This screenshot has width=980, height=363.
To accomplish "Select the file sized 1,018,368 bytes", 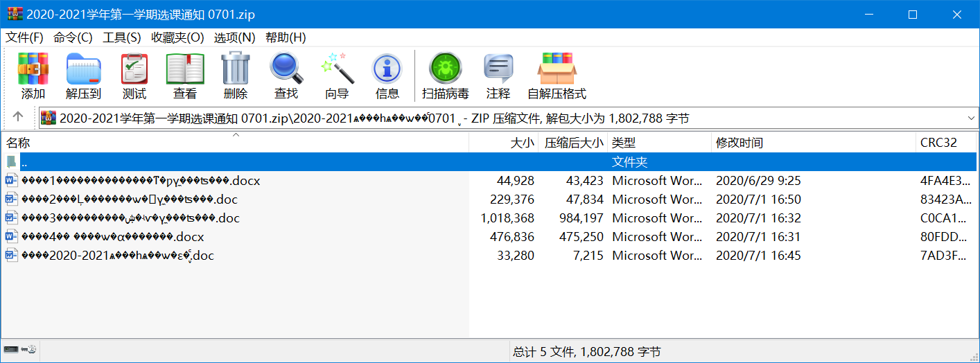I will click(x=130, y=218).
